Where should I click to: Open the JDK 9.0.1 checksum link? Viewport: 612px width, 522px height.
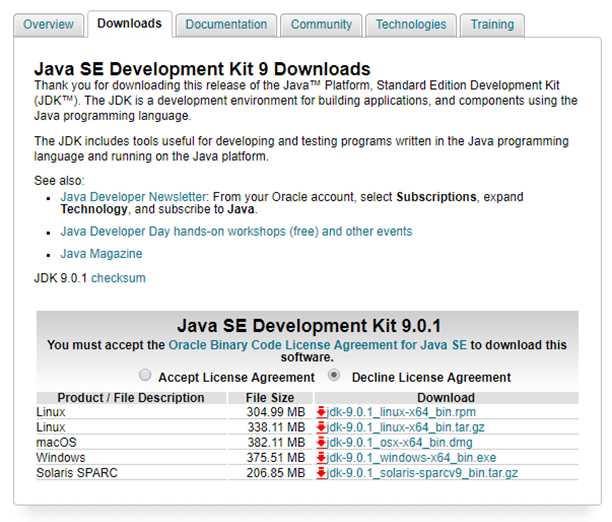118,278
